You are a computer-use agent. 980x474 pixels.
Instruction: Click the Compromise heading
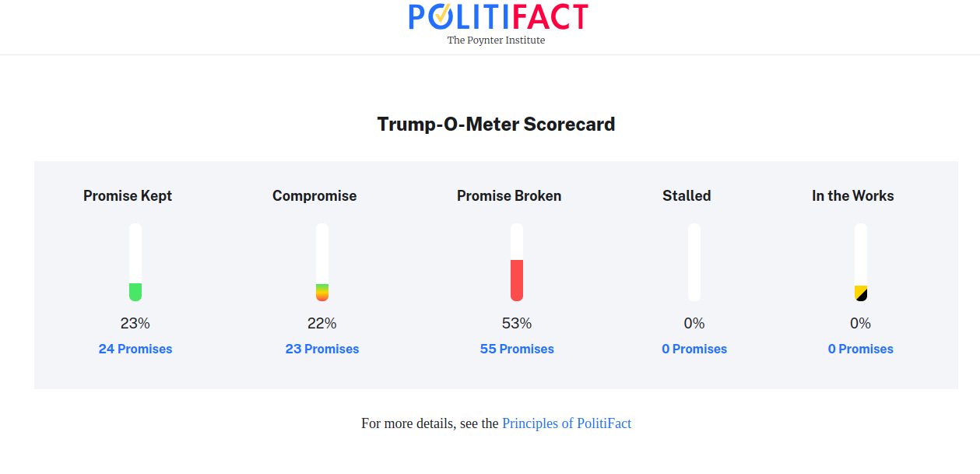pyautogui.click(x=314, y=196)
